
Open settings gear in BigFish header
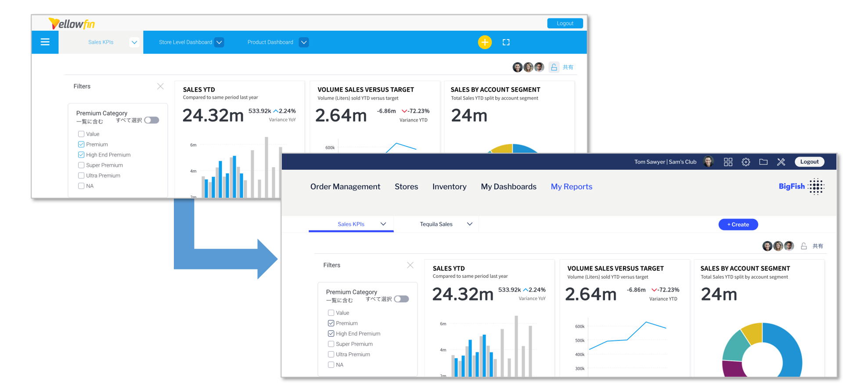[746, 162]
